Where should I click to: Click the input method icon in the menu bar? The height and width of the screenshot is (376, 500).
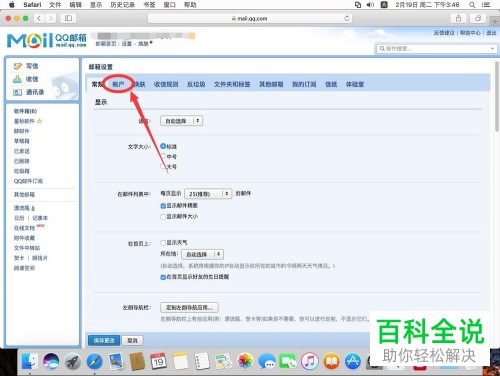pos(384,5)
